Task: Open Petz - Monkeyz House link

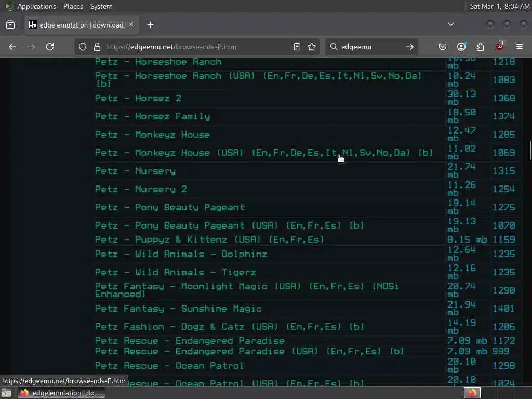Action: (152, 135)
